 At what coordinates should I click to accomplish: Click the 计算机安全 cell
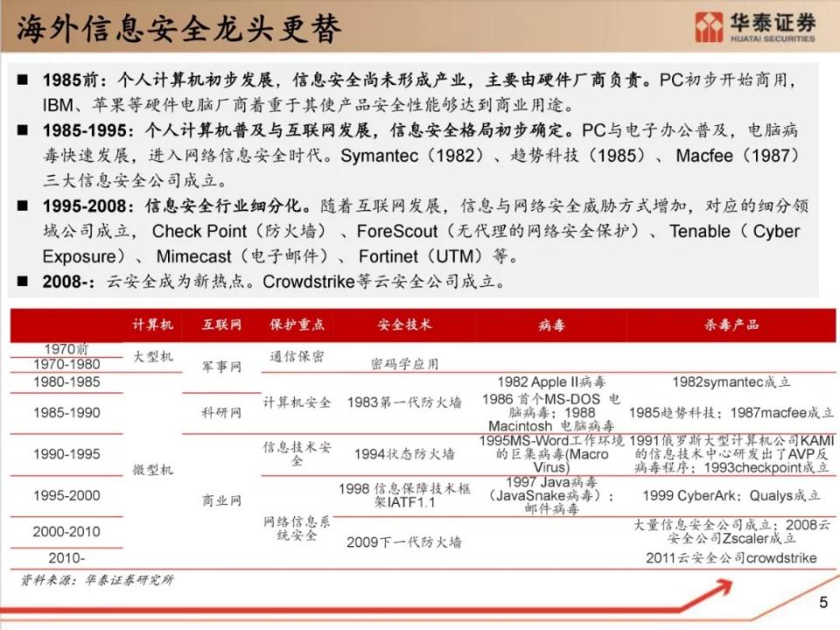click(297, 402)
